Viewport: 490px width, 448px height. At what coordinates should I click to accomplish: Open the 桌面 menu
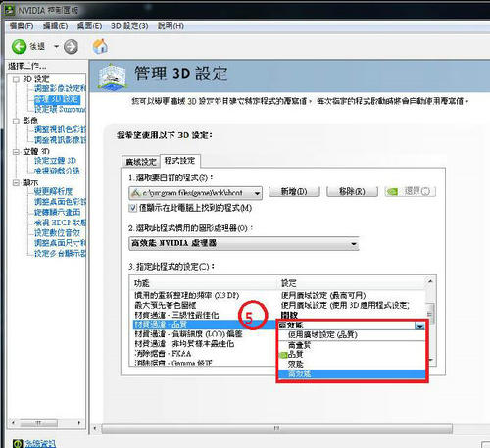coord(89,25)
